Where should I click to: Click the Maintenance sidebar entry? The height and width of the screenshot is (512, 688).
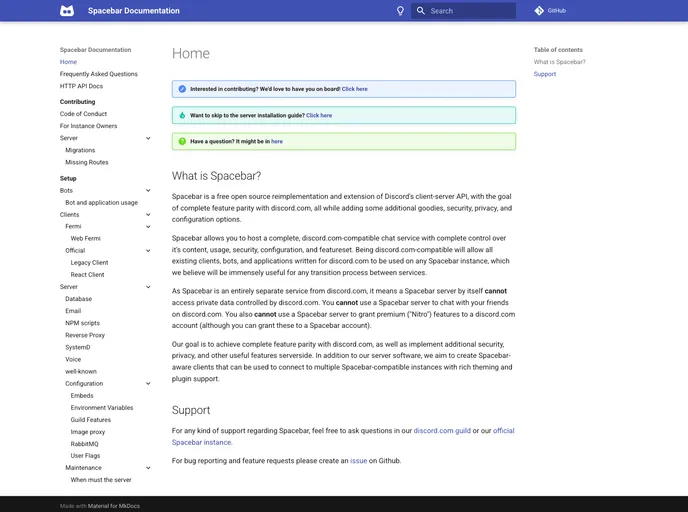pos(83,468)
